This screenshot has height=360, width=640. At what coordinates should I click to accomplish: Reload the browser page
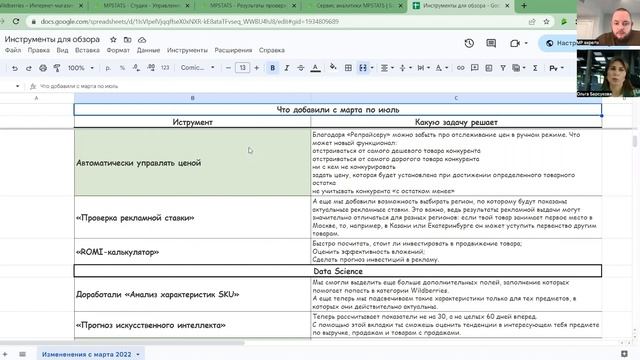(16, 21)
